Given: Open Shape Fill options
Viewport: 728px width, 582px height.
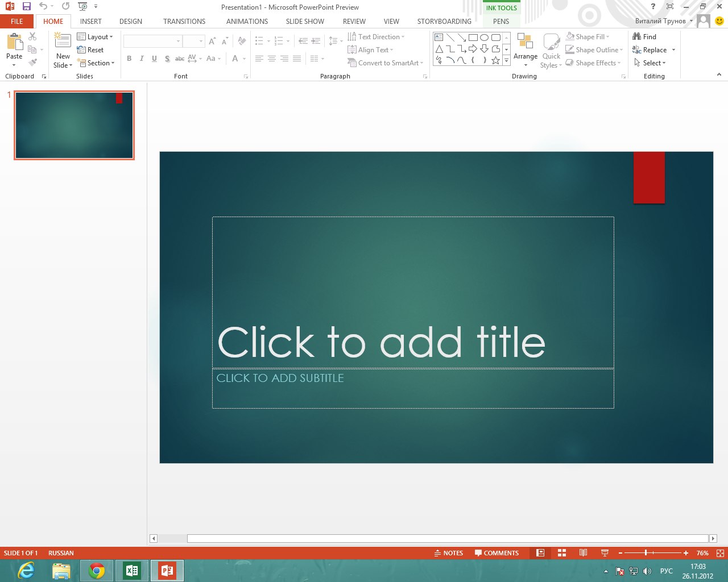Looking at the screenshot, I should click(588, 37).
